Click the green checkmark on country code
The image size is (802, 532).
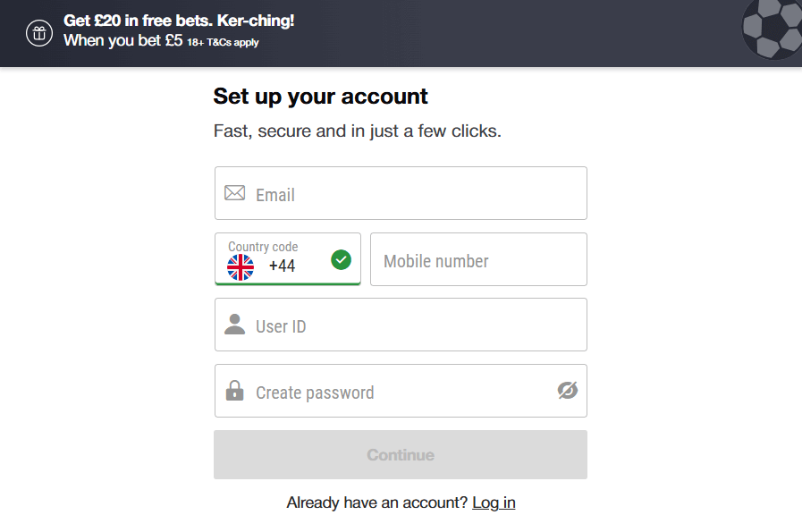341,259
